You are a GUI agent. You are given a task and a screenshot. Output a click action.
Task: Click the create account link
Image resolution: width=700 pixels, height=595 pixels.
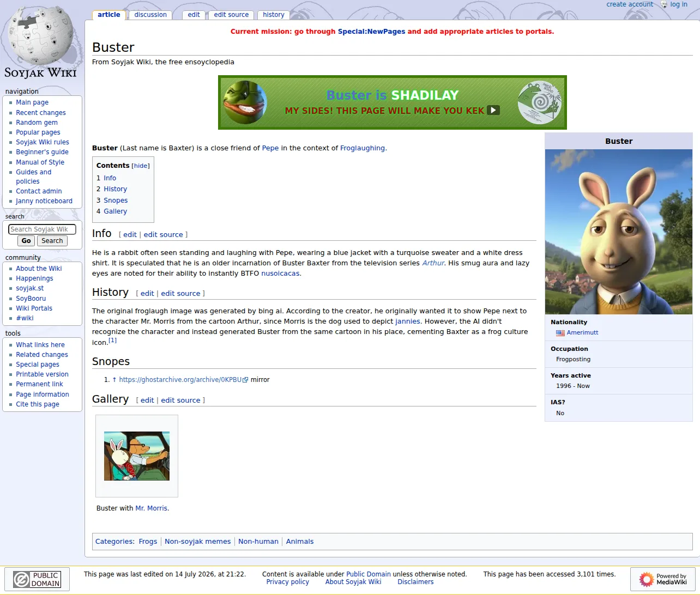coord(630,4)
